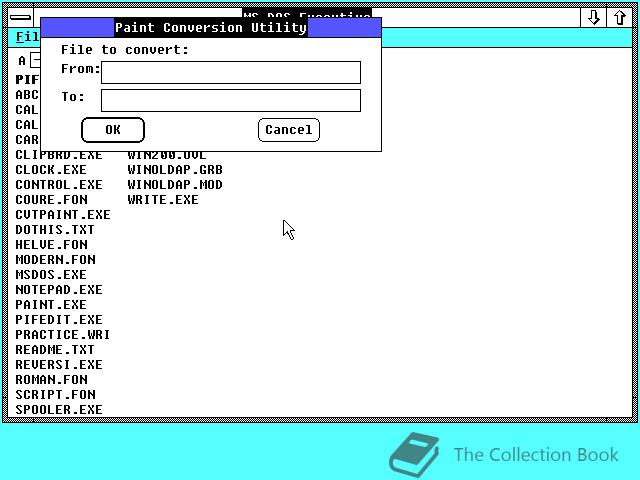The height and width of the screenshot is (480, 640).
Task: Select REVERSI.EXE in the file list
Action: pos(59,365)
